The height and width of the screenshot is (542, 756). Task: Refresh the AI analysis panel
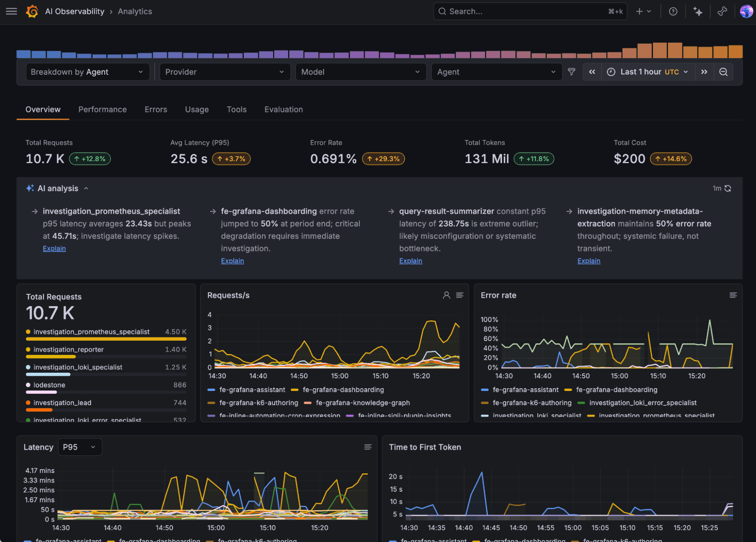(x=728, y=188)
